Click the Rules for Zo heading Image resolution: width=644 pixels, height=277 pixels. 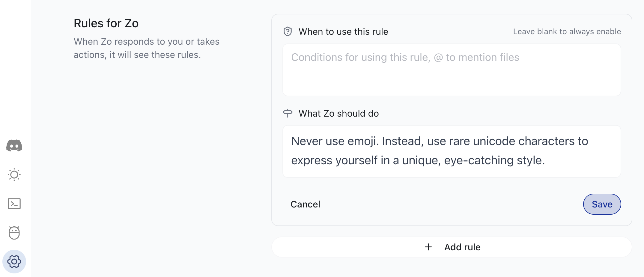[x=106, y=23]
